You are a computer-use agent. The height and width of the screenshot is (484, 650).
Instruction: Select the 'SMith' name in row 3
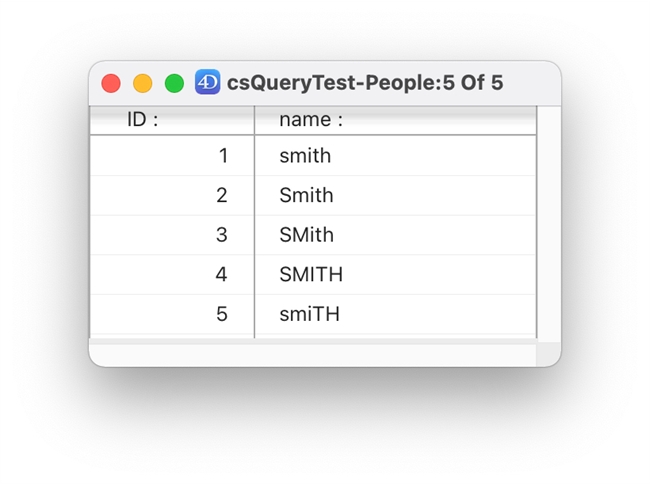coord(306,235)
